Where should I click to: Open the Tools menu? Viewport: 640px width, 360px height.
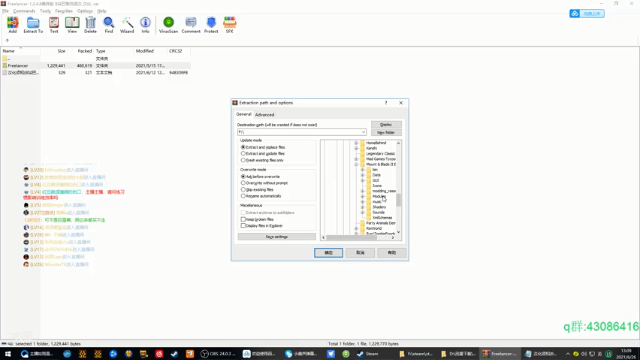point(45,11)
